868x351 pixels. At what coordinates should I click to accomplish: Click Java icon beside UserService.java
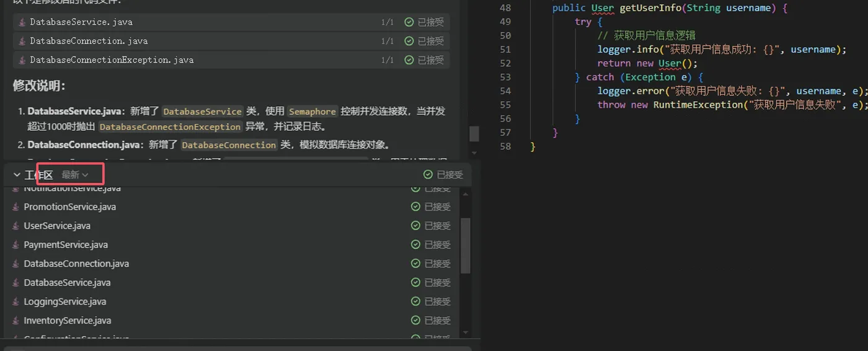(x=15, y=226)
